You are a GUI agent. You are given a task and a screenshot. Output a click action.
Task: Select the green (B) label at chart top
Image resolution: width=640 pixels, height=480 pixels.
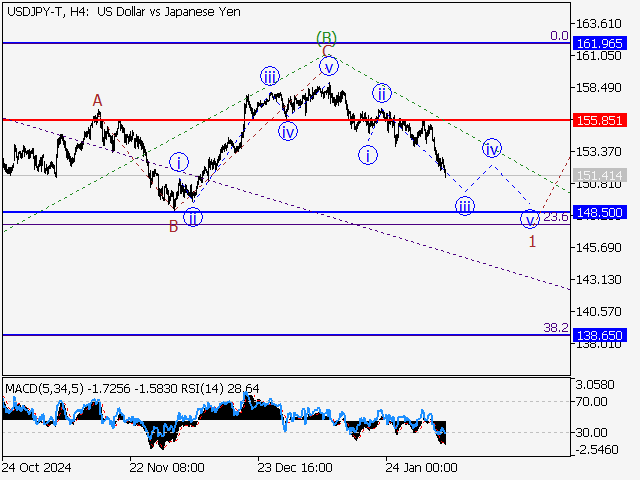[326, 38]
